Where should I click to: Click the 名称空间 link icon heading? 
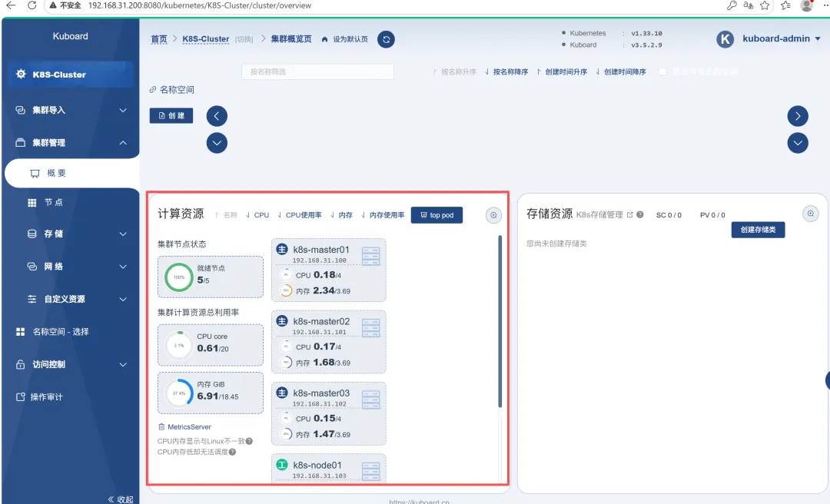pyautogui.click(x=171, y=89)
